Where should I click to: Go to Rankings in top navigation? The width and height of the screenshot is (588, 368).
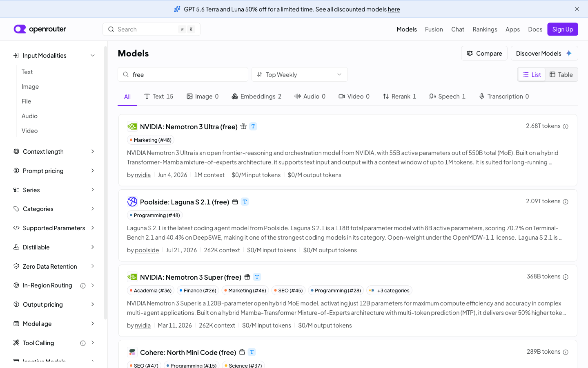[x=485, y=29]
